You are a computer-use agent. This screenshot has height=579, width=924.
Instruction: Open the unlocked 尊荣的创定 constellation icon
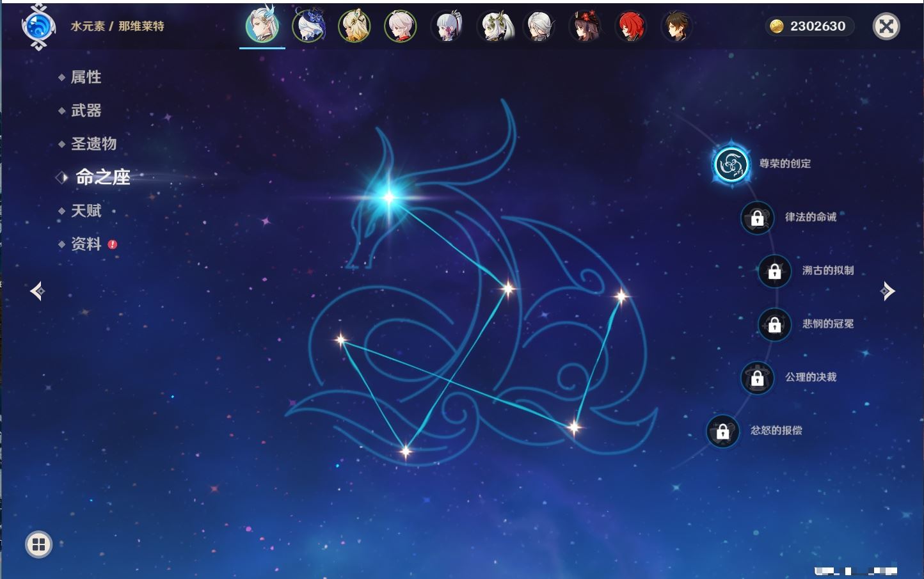click(x=731, y=164)
